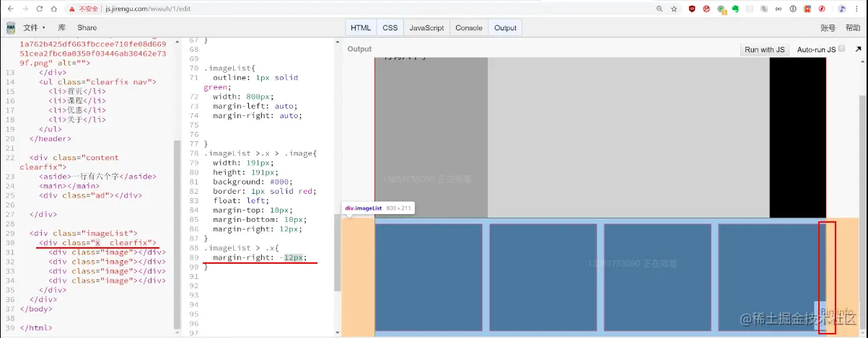Image resolution: width=868 pixels, height=338 pixels.
Task: Click the circled exclamation extension icon
Action: (794, 9)
